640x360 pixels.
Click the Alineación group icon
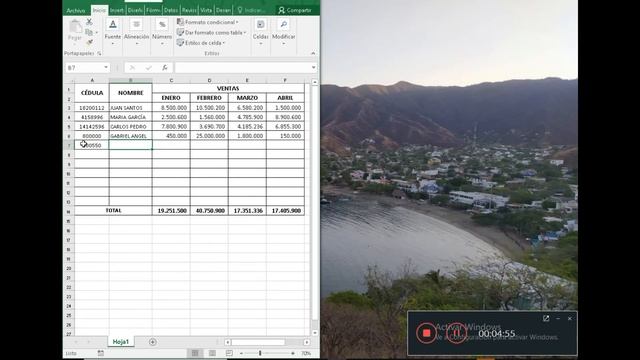[x=136, y=24]
